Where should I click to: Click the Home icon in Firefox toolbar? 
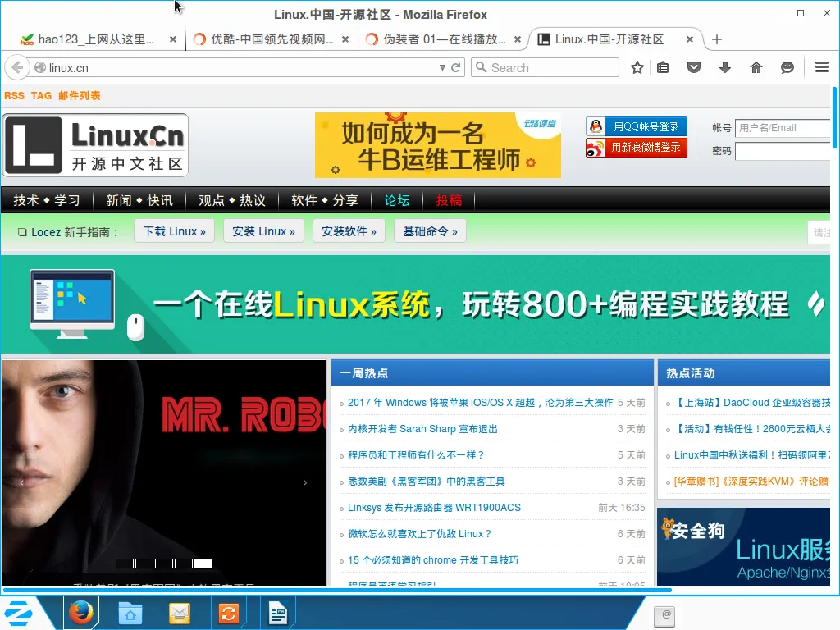click(756, 68)
